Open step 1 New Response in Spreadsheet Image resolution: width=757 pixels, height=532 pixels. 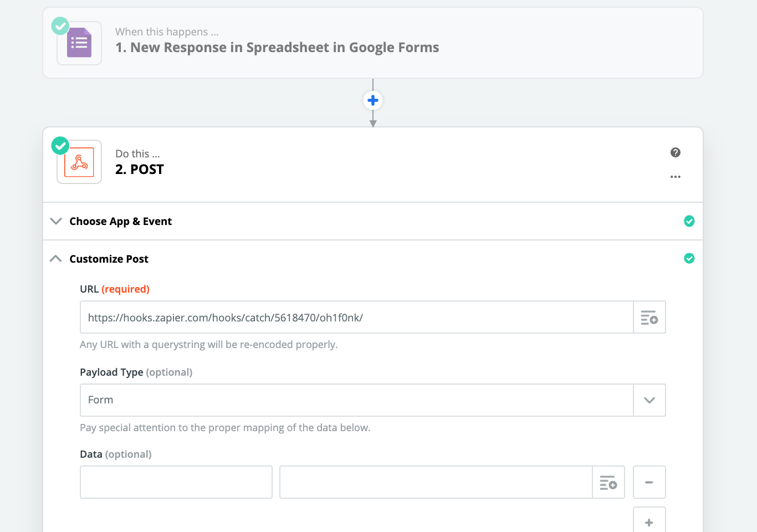277,48
